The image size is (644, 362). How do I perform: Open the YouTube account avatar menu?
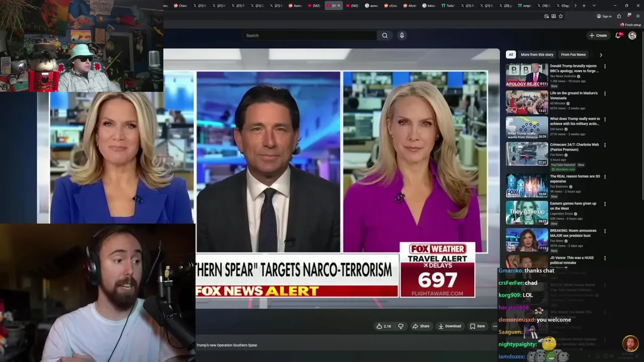coord(632,35)
